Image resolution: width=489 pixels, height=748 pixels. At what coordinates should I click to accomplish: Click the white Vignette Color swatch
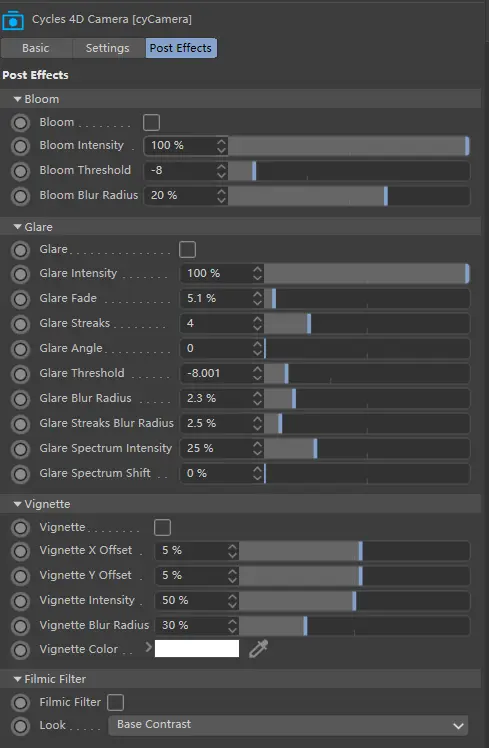point(197,649)
